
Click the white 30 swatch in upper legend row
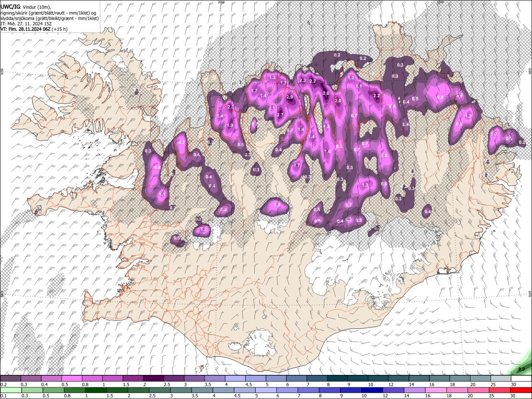(521, 379)
